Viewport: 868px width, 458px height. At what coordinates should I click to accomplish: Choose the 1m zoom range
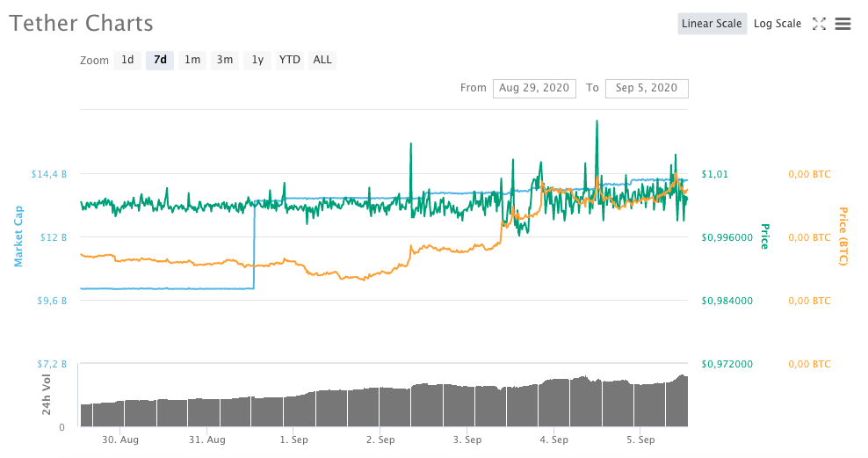[192, 60]
